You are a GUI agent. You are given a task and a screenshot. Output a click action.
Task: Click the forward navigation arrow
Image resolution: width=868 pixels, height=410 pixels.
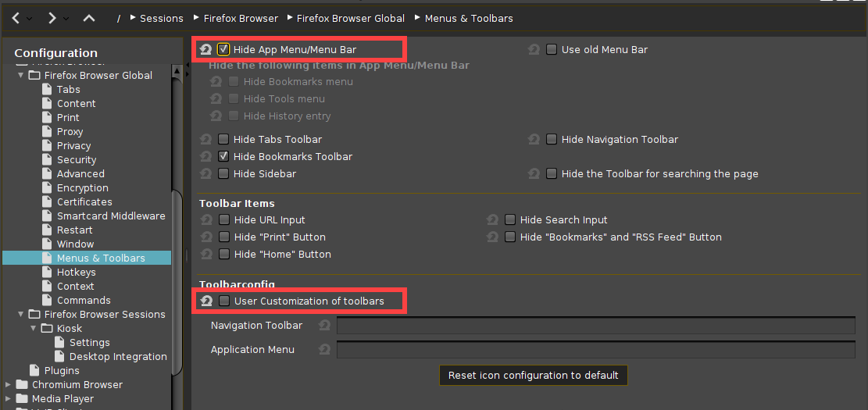coord(52,18)
